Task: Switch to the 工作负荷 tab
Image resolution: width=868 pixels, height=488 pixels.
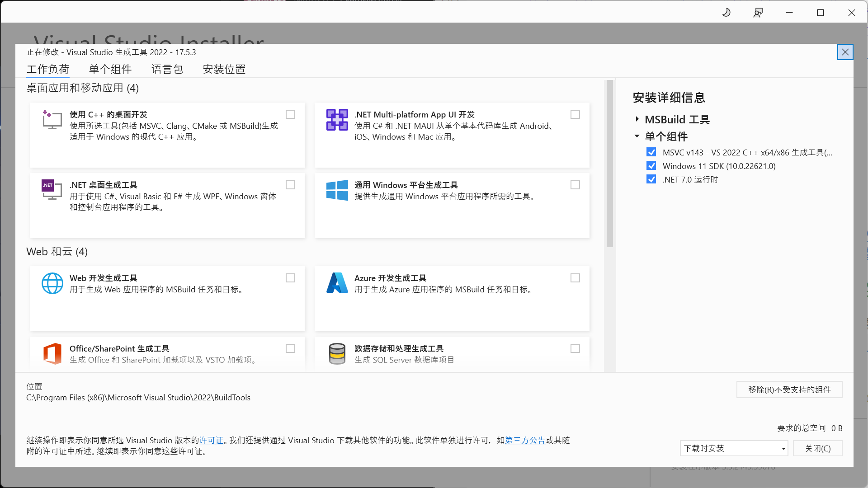Action: (x=48, y=69)
